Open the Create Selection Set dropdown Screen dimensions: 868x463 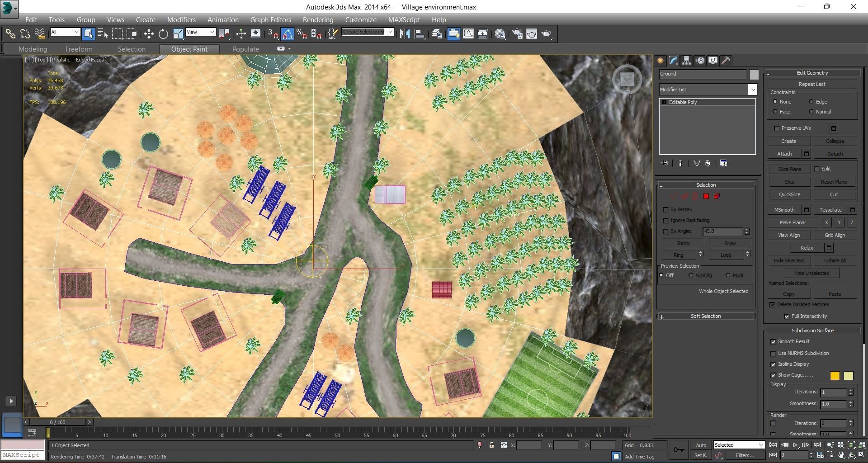pos(390,32)
